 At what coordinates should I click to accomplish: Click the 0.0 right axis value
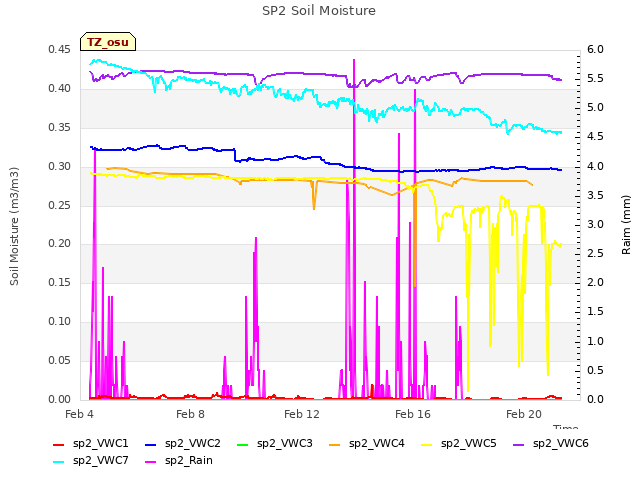pos(595,399)
